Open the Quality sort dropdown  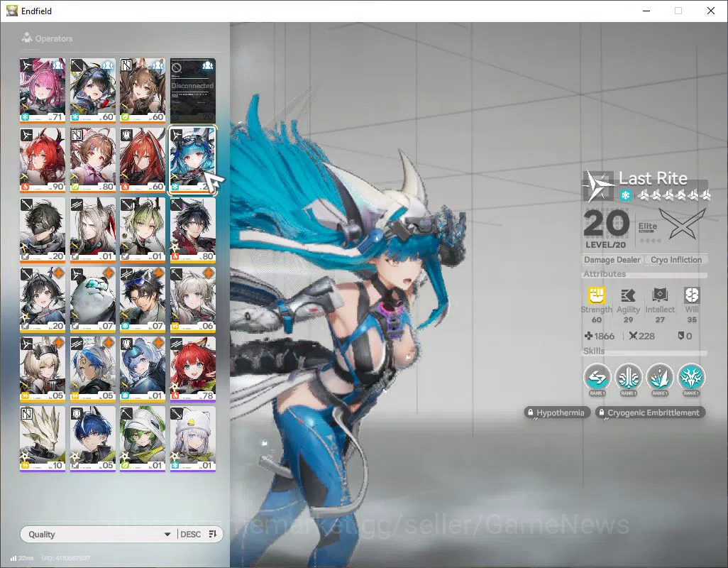99,534
